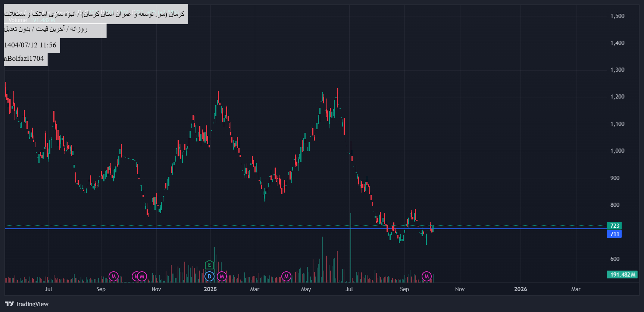This screenshot has height=312, width=644.
Task: Click the 191.482 M volume label
Action: pos(622,275)
